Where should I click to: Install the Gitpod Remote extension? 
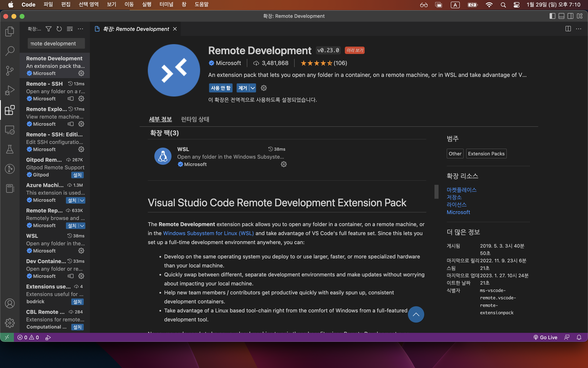77,175
